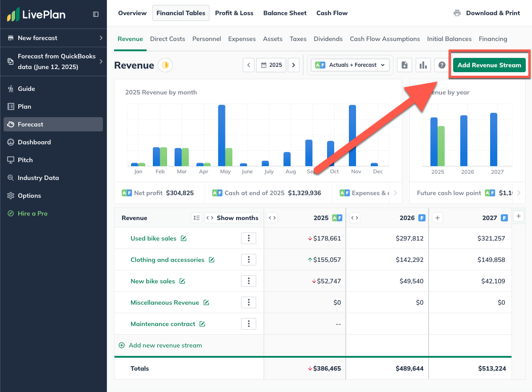This screenshot has height=392, width=532.
Task: Edit Clothing and accessories pencil icon
Action: coord(212,260)
